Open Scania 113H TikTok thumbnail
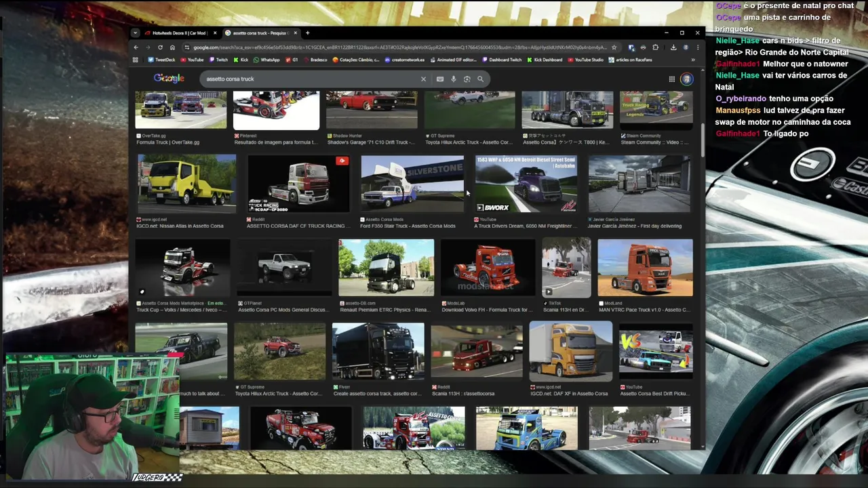This screenshot has height=488, width=868. (x=566, y=268)
